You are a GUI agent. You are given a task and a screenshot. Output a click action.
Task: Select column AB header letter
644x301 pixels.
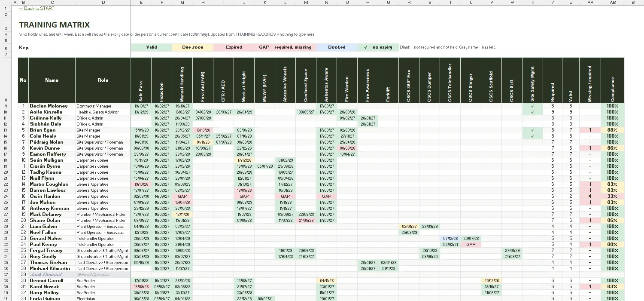tap(613, 3)
